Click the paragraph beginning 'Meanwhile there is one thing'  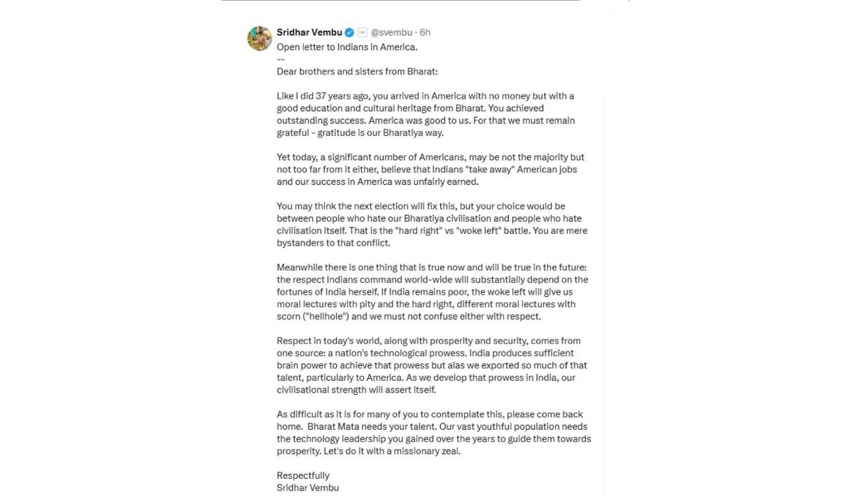(x=432, y=292)
